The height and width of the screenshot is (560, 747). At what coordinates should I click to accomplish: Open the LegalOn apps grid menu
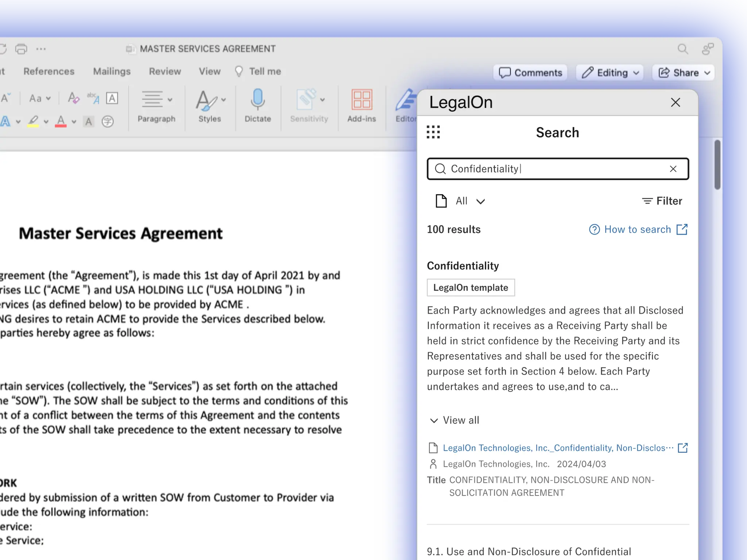coord(433,132)
